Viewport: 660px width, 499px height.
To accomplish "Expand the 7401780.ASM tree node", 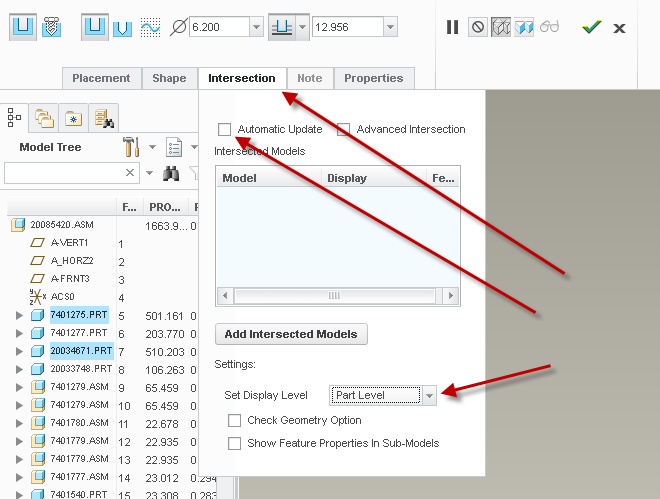I will (x=19, y=423).
